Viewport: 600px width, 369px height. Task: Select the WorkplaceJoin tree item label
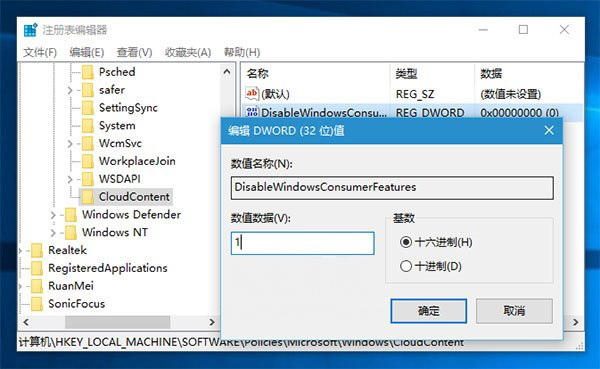tap(137, 161)
